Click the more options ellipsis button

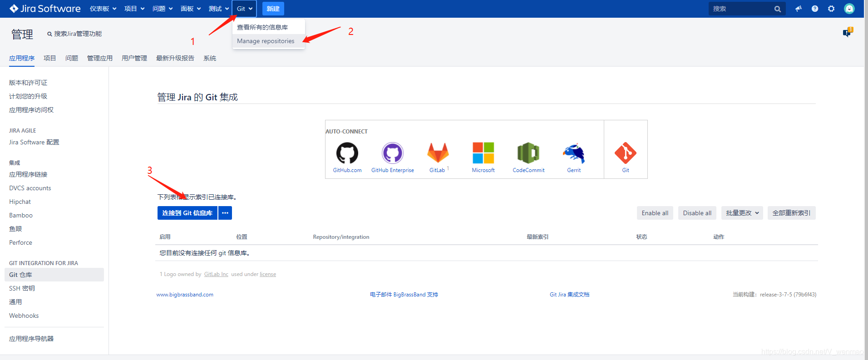point(225,213)
